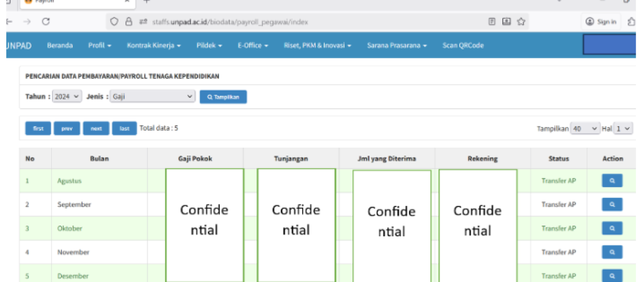This screenshot has height=282, width=644.
Task: Expand the E-Office dropdown menu
Action: coord(253,46)
